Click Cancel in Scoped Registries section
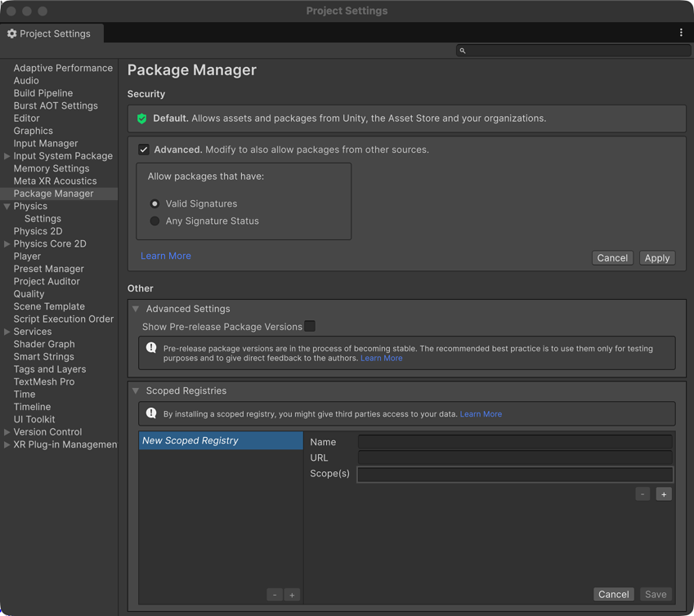 click(613, 594)
